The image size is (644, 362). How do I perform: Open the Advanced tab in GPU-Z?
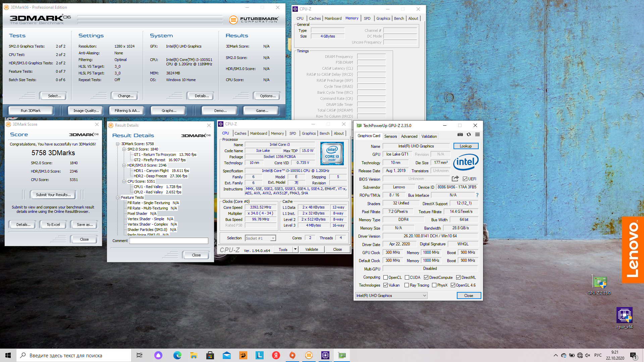[x=409, y=136]
